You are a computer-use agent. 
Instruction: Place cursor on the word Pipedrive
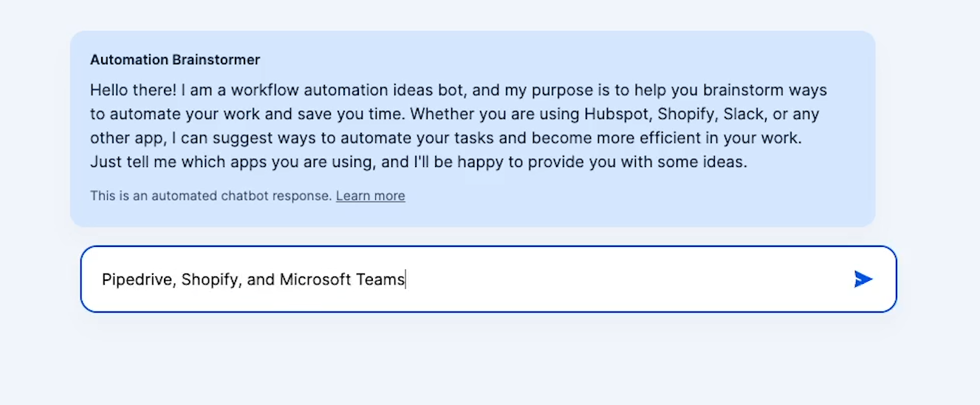tap(137, 280)
